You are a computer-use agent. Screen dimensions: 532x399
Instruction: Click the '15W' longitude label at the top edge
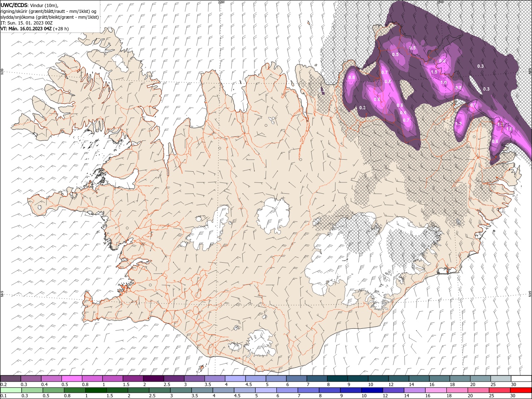pos(440,2)
